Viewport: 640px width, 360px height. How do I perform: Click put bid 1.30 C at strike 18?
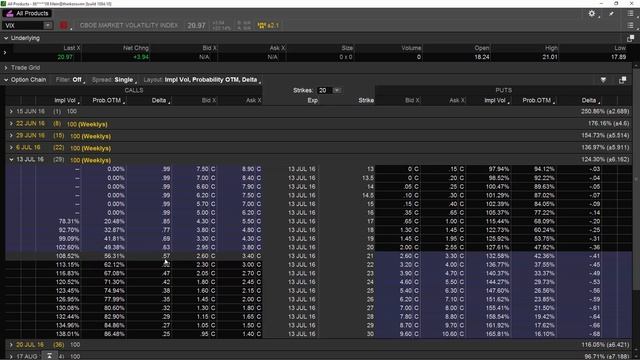[x=408, y=230]
